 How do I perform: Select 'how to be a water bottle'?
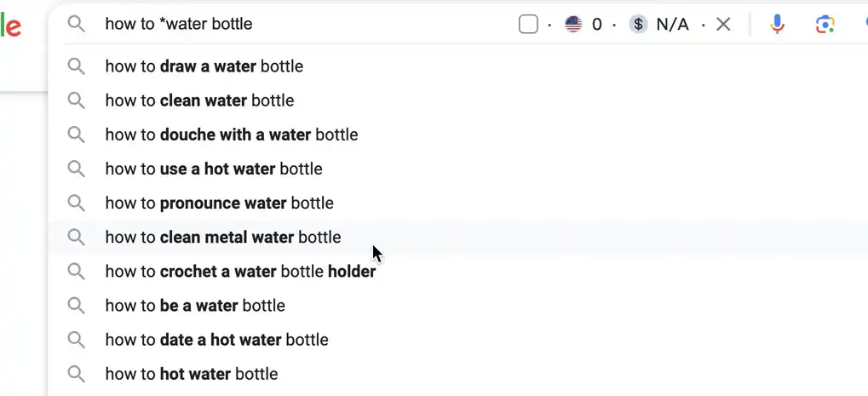pyautogui.click(x=457, y=305)
